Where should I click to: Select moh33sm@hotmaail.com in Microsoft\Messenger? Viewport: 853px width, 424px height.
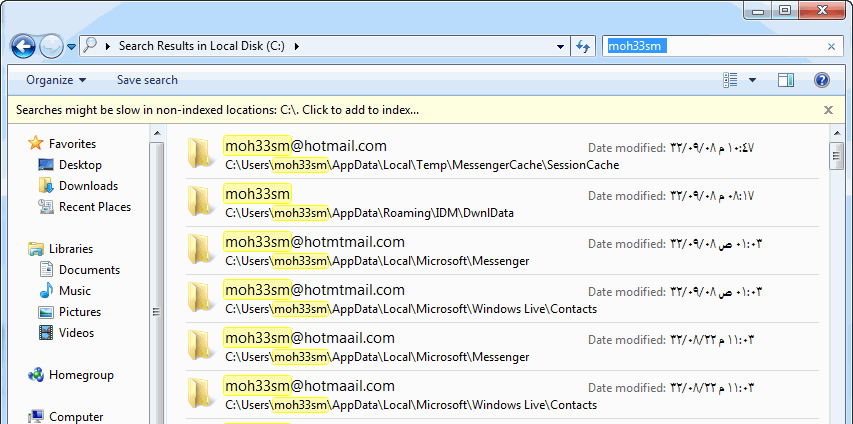tap(502, 346)
